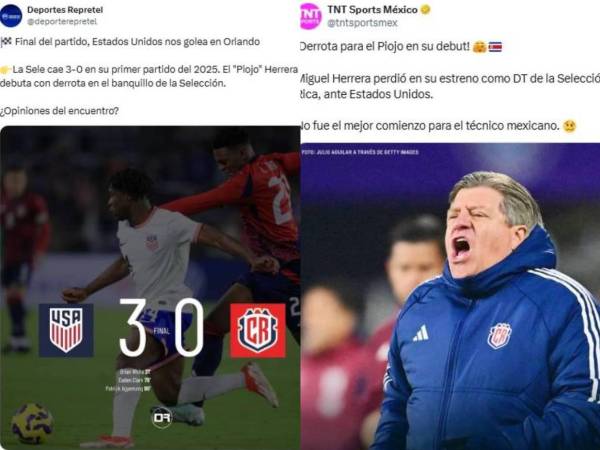Viewport: 600px width, 450px height.
Task: Click the sad face emoji after técnico mexicano
Action: click(x=569, y=126)
